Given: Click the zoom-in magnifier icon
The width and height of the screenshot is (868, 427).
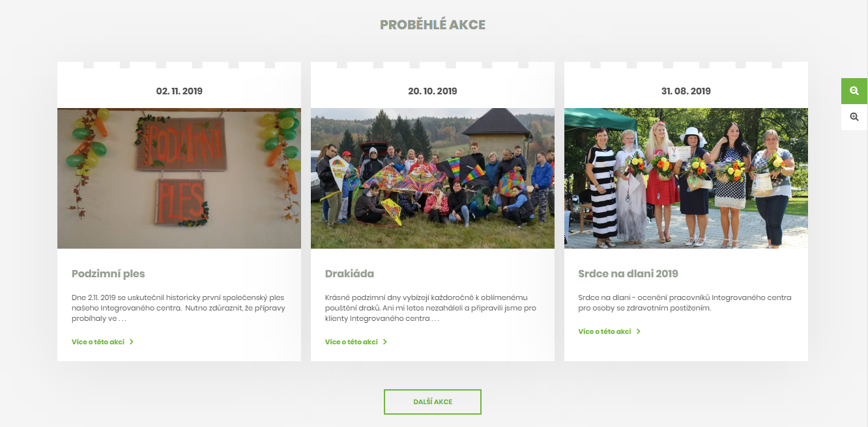Looking at the screenshot, I should coord(854,117).
